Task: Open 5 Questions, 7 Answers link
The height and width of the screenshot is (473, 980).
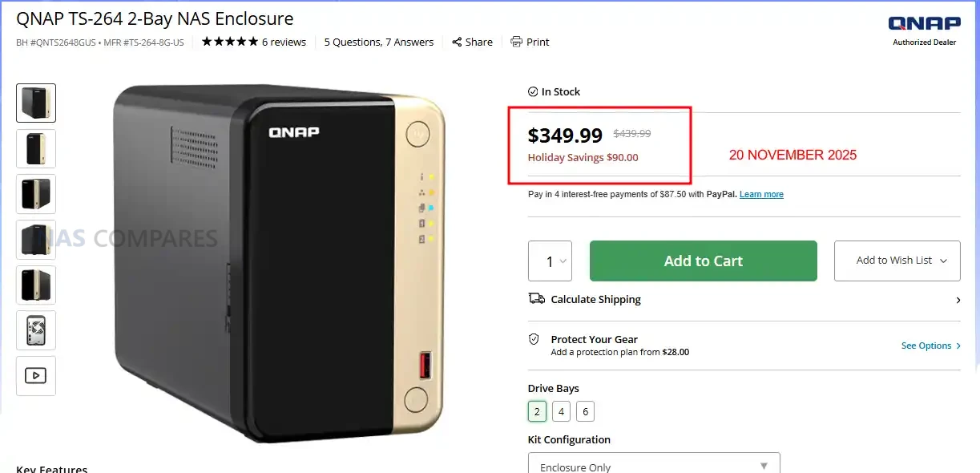Action: point(378,42)
